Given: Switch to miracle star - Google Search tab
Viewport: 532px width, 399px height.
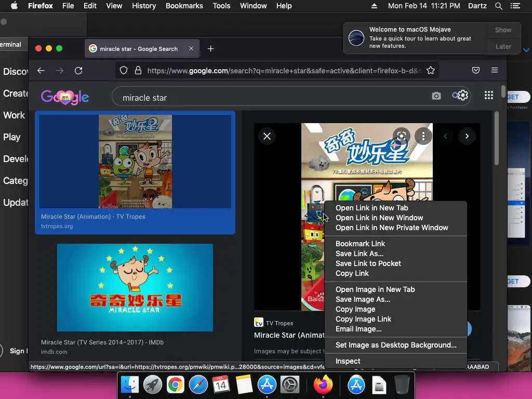Looking at the screenshot, I should coord(138,48).
